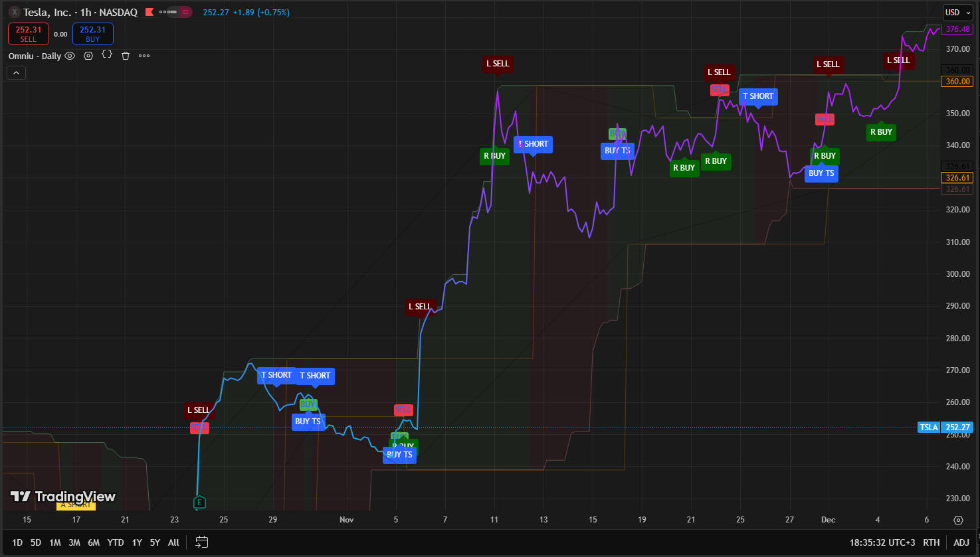Select the 5Y date range
Image resolution: width=980 pixels, height=557 pixels.
pos(155,542)
